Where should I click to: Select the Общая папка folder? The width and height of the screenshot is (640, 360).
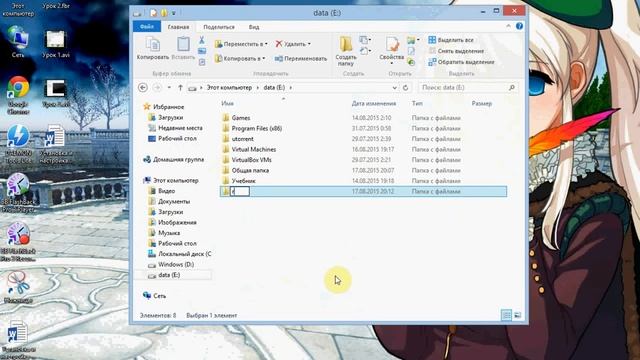pos(250,170)
